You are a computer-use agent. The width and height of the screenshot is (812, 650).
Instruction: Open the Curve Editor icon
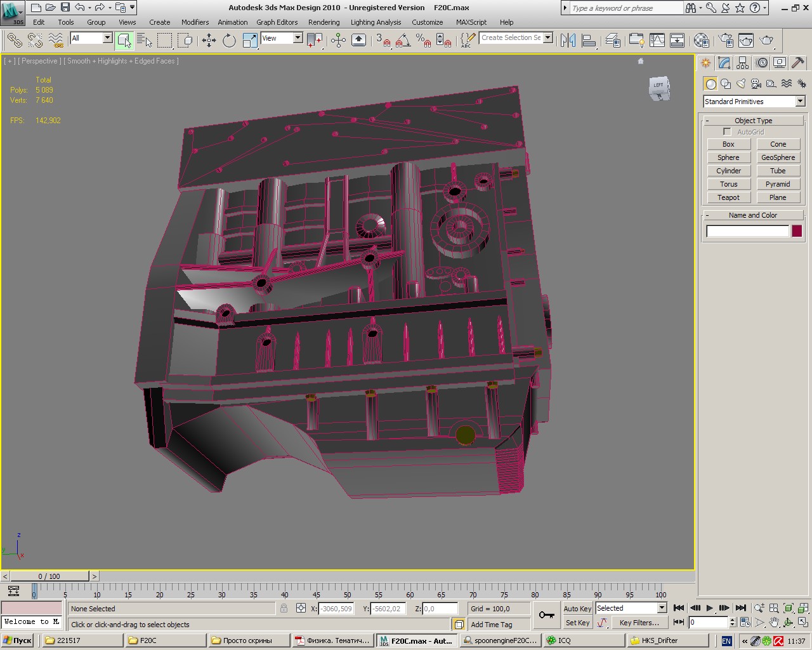tap(657, 41)
